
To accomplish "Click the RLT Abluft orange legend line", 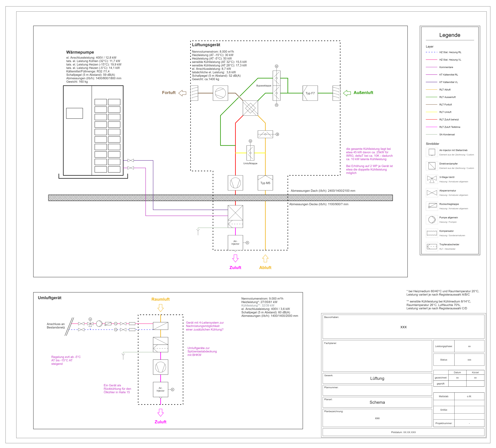I will point(431,89).
